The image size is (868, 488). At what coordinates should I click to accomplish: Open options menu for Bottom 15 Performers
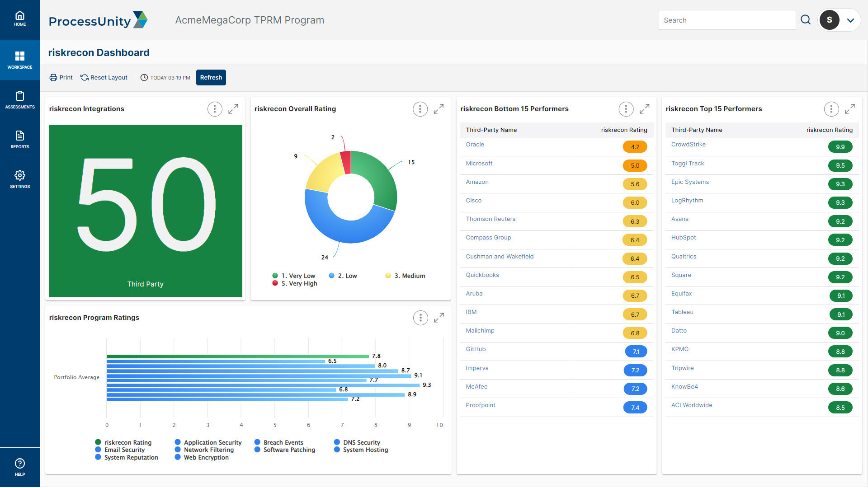[x=626, y=109]
